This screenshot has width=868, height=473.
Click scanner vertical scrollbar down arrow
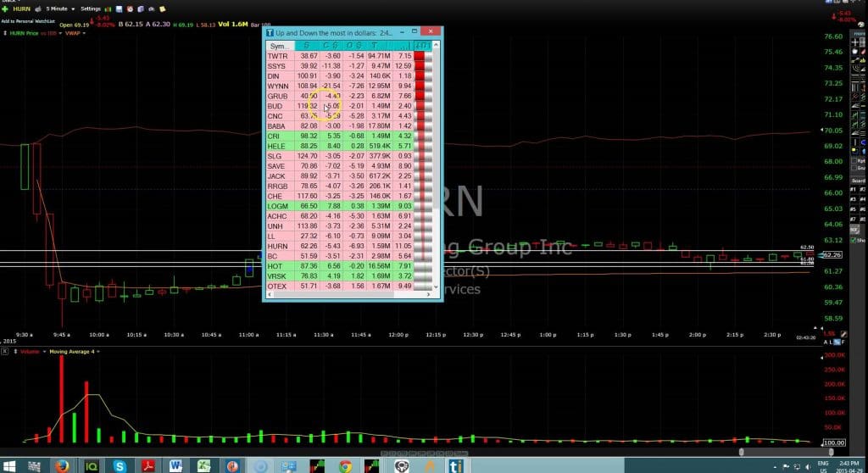pyautogui.click(x=437, y=287)
